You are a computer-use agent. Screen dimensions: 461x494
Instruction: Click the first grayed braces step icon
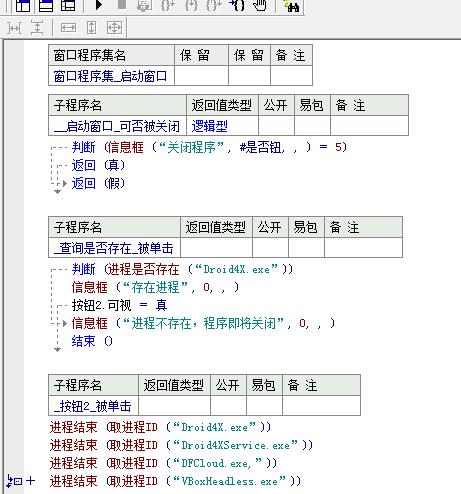point(167,5)
